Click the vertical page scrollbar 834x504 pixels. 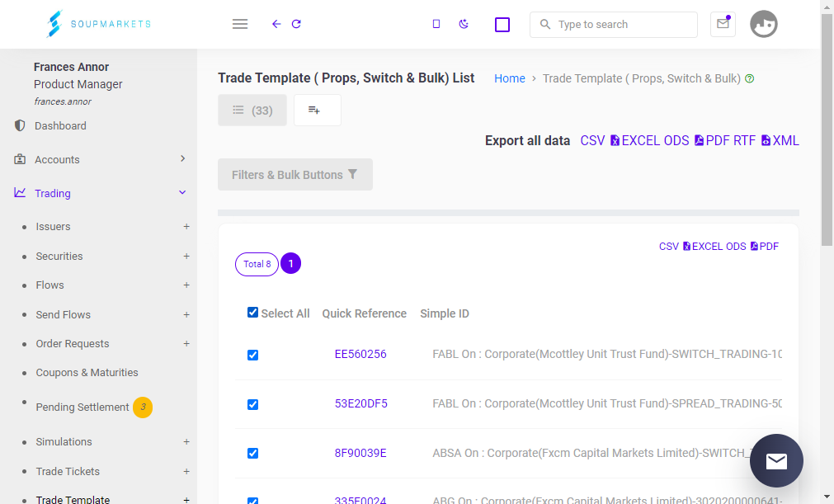827,130
